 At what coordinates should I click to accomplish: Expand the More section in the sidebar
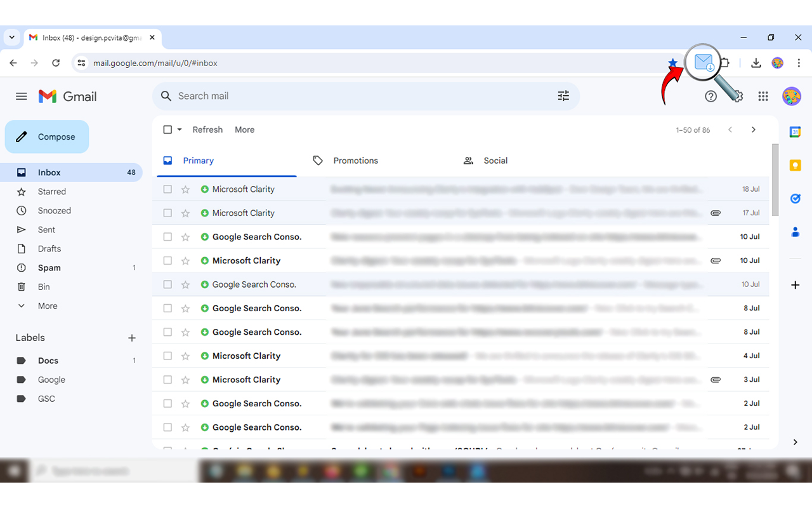tap(47, 305)
